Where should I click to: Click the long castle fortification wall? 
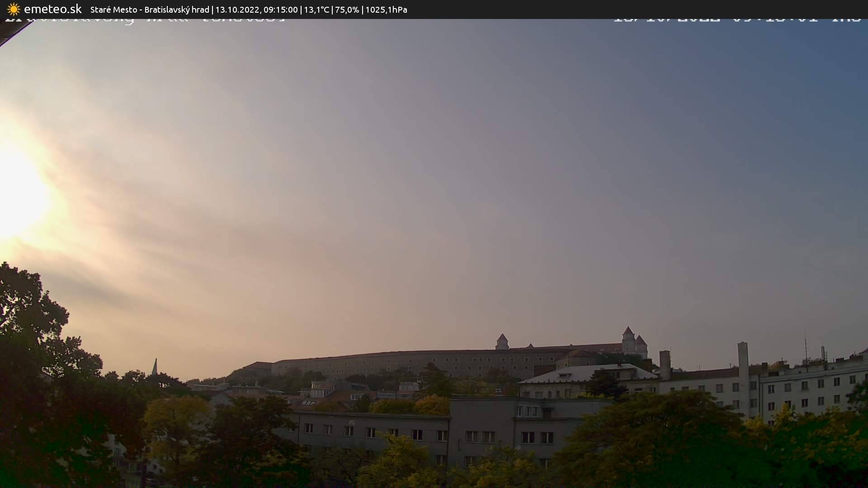(x=407, y=363)
